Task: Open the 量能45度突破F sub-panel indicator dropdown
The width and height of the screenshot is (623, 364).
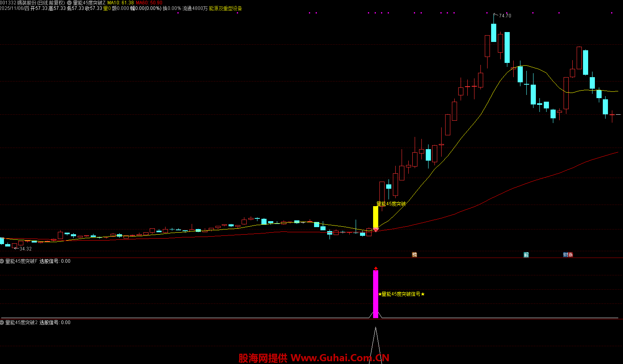Action: (x=2, y=261)
